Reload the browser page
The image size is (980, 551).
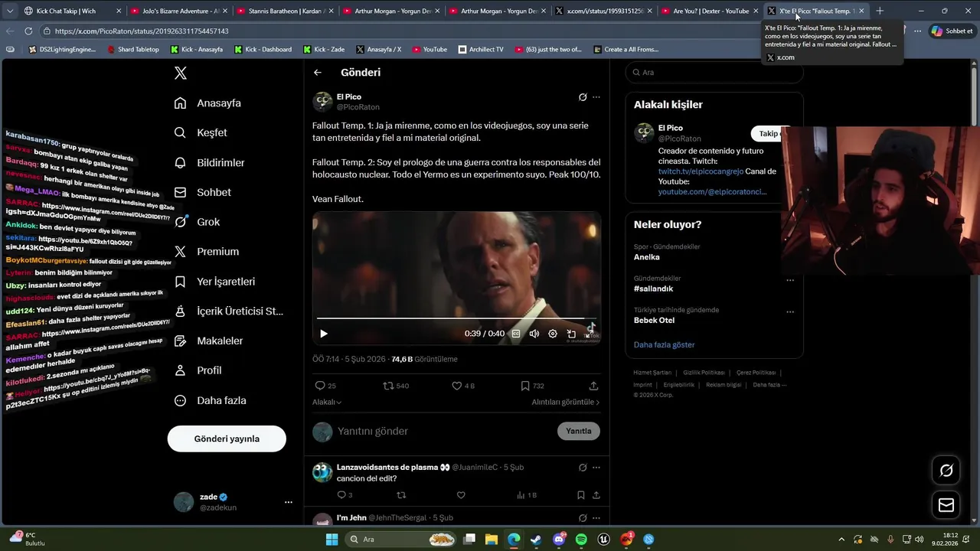pyautogui.click(x=28, y=31)
